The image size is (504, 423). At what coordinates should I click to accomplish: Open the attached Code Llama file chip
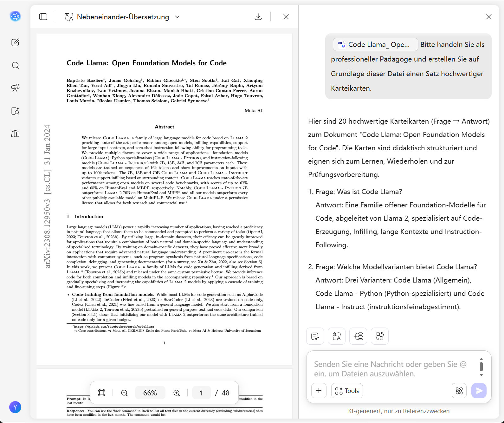click(x=375, y=45)
